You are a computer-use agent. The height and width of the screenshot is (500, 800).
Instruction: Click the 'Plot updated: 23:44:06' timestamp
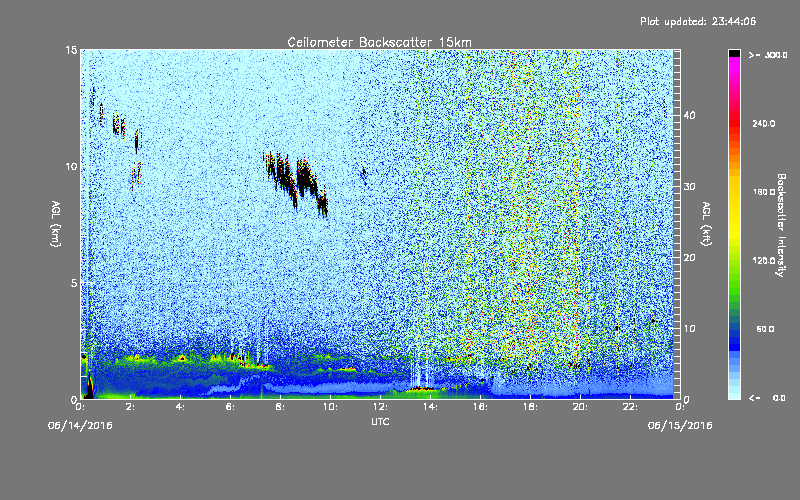(698, 21)
